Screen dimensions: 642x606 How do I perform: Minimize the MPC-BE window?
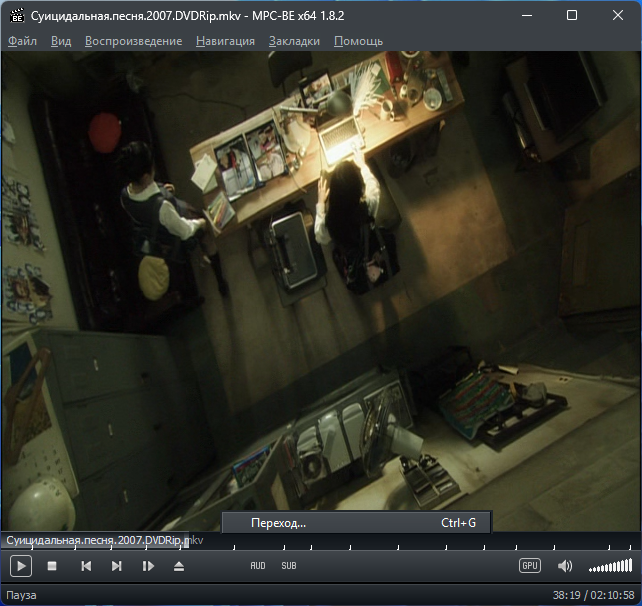(x=527, y=16)
